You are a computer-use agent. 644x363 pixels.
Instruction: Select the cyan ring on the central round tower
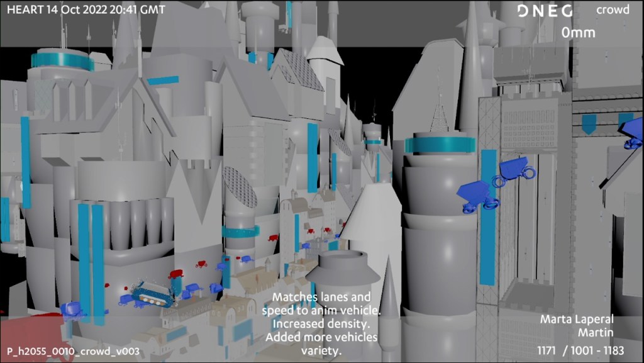440,145
